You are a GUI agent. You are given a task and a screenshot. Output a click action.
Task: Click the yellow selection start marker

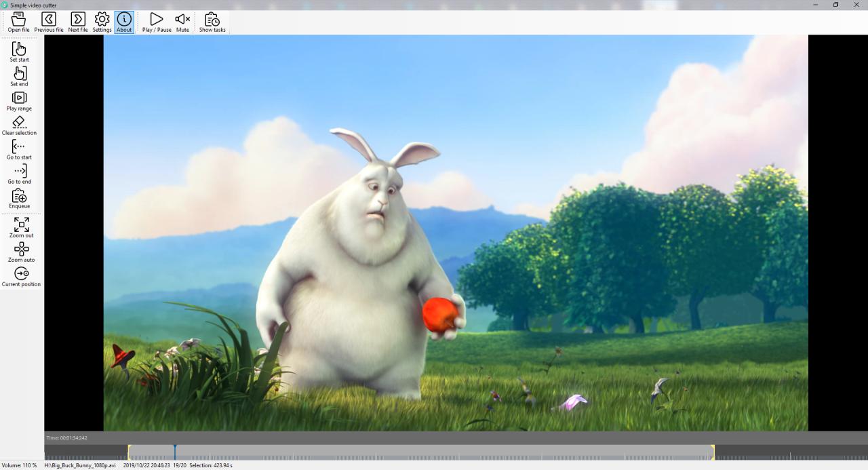(128, 452)
